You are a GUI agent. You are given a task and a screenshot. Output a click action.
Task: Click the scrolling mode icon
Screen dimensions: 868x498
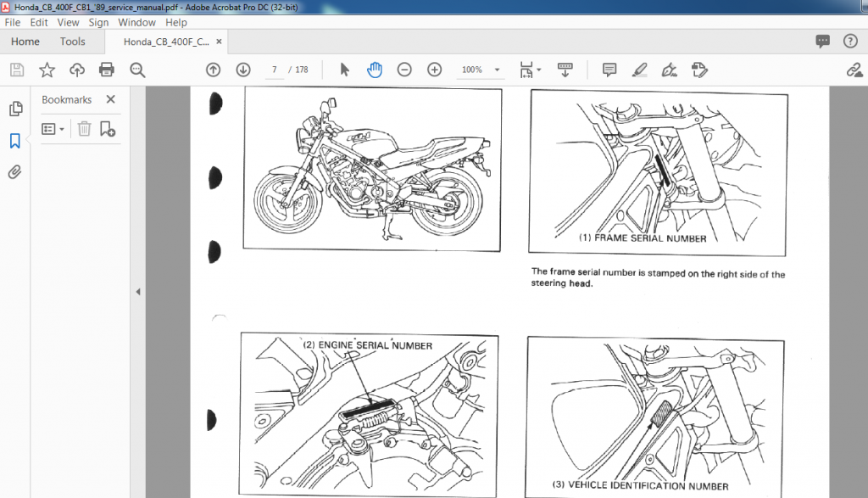pyautogui.click(x=565, y=70)
